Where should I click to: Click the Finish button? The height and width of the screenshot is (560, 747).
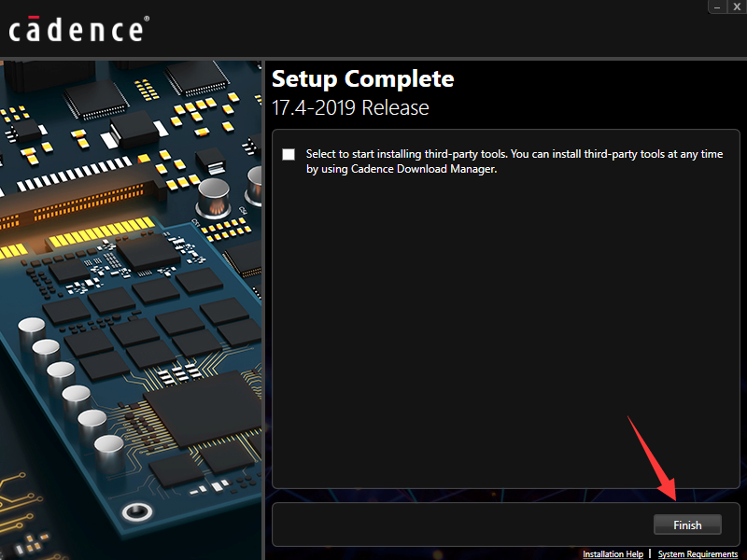tap(687, 525)
